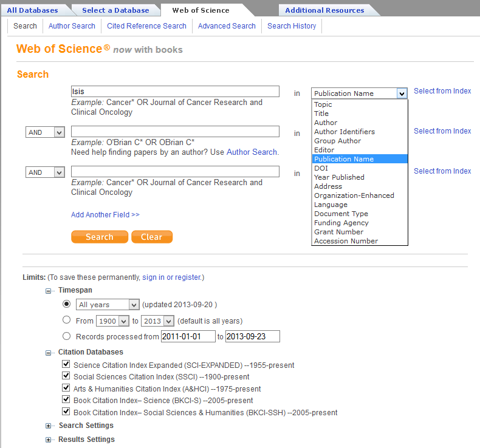480x448 pixels.
Task: Click the third empty search input field
Action: [x=175, y=172]
